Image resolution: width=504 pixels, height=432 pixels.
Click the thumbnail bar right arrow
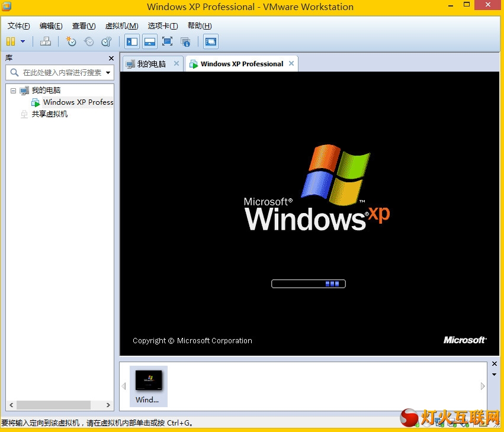pyautogui.click(x=483, y=386)
